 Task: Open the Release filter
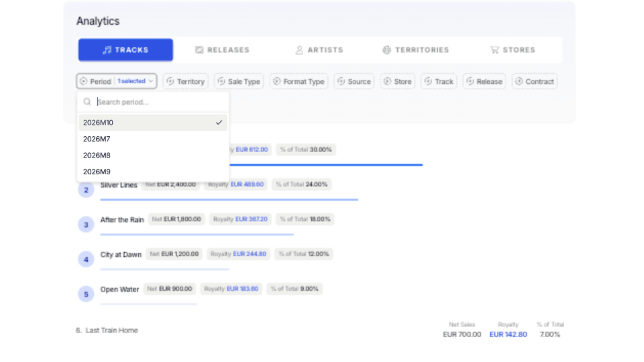click(484, 82)
